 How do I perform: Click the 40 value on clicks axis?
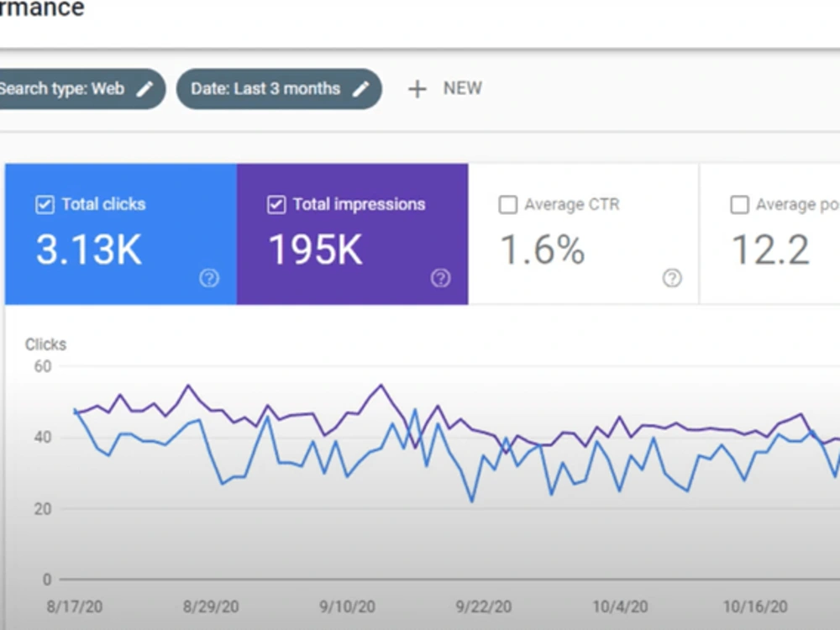[43, 437]
